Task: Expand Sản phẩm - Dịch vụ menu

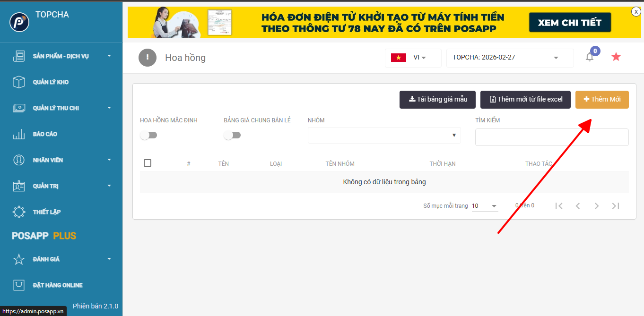Action: coord(61,56)
